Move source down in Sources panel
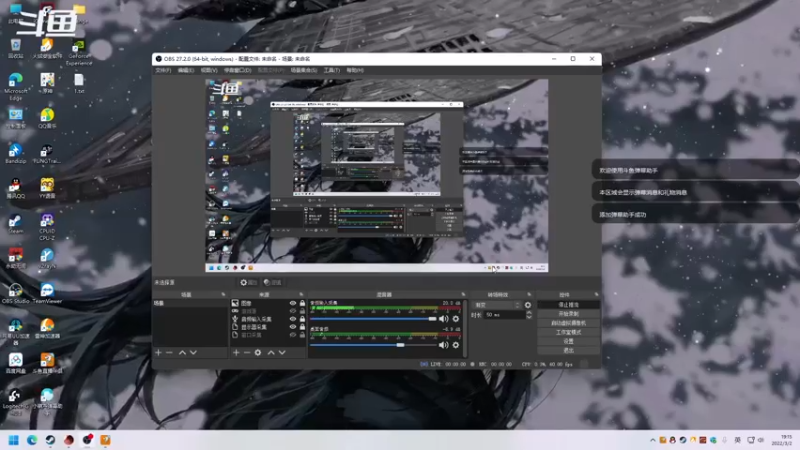 tap(282, 353)
